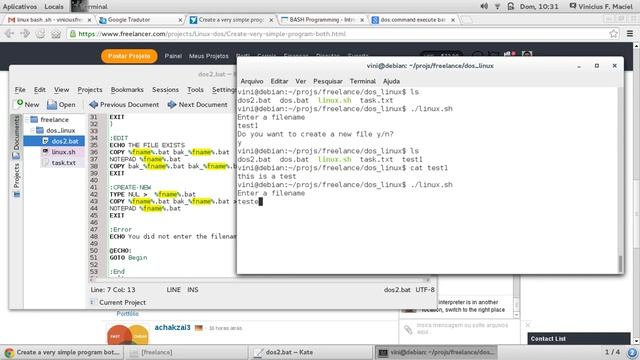Click the volume icon in top panel

tap(484, 7)
